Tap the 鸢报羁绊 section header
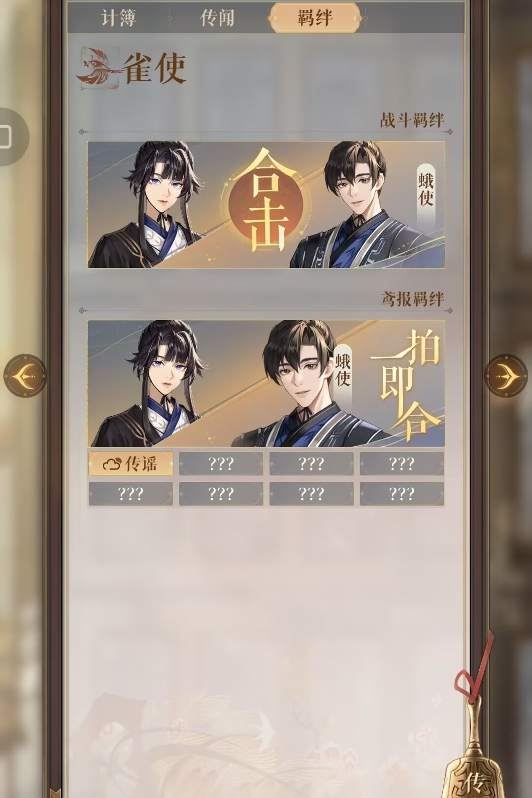Viewport: 532px width, 798px height. (x=412, y=299)
